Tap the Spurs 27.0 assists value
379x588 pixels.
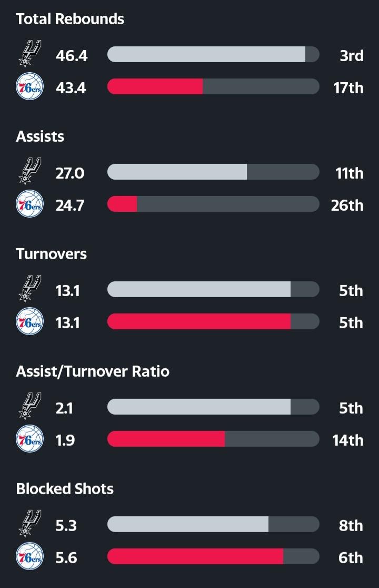70,173
